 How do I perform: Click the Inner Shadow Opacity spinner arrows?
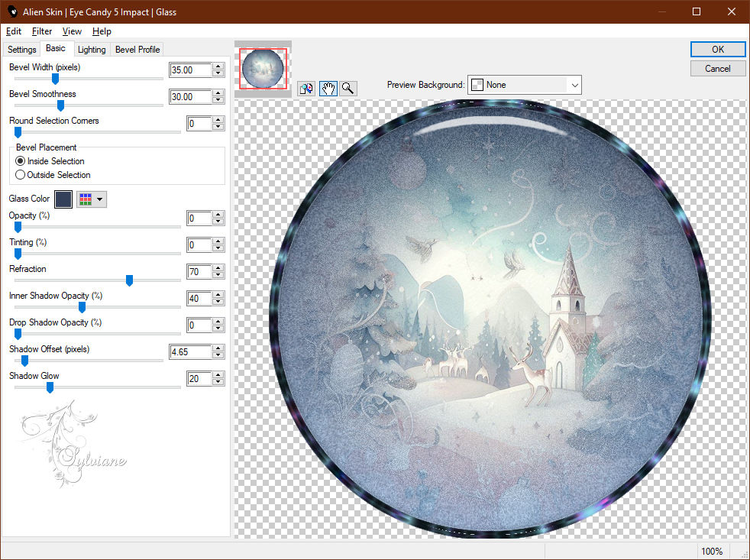click(x=218, y=299)
